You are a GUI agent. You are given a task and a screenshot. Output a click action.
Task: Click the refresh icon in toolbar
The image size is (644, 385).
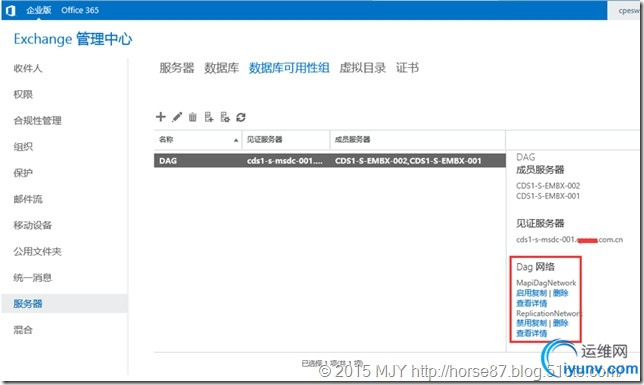(241, 117)
